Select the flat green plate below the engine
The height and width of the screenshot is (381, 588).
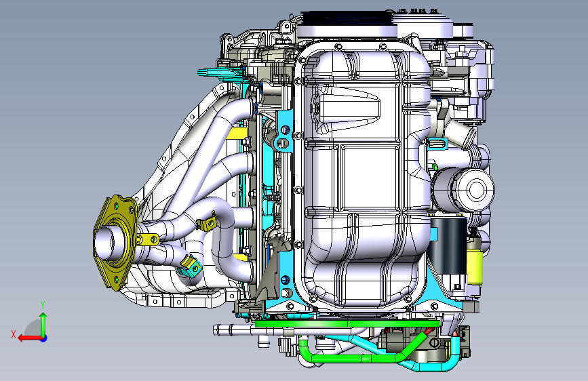tap(347, 323)
